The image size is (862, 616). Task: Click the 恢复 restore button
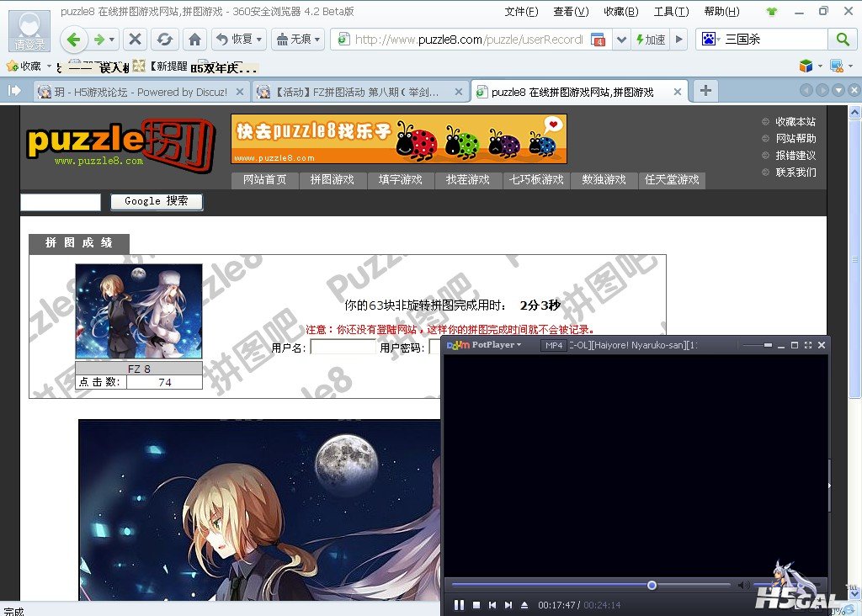(x=235, y=40)
